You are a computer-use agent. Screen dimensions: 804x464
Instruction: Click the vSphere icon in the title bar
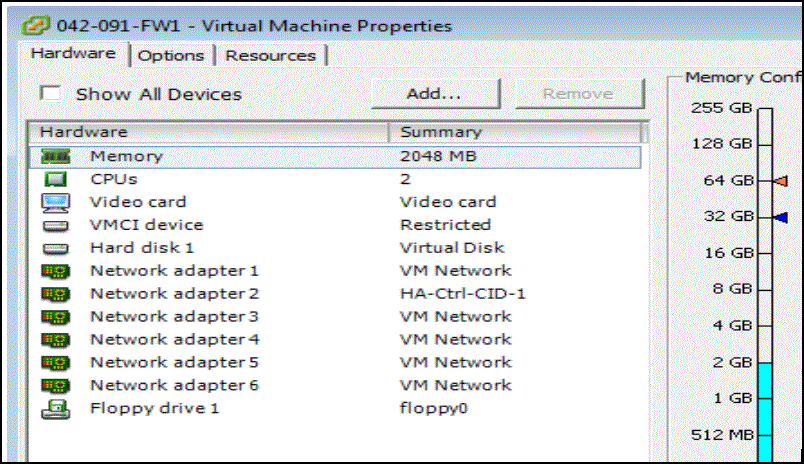pyautogui.click(x=40, y=25)
